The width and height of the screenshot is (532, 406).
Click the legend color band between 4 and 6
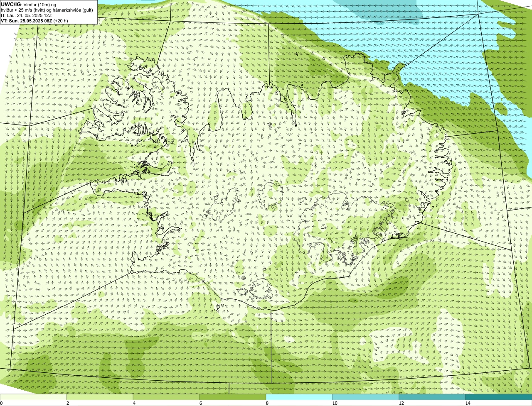(166, 397)
